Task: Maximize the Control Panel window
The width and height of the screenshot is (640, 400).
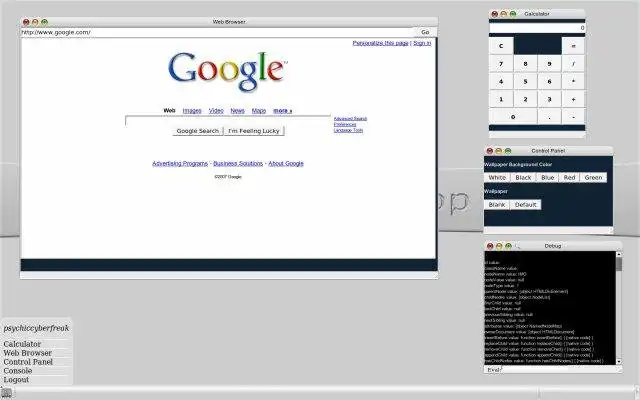Action: (x=508, y=151)
